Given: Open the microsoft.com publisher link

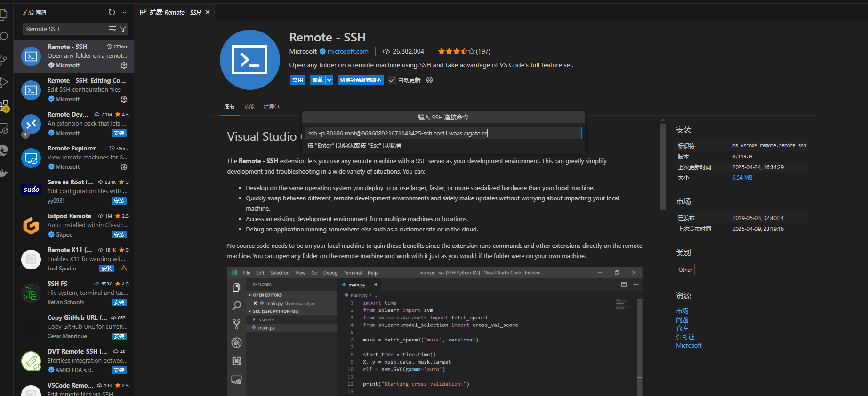Looking at the screenshot, I should pyautogui.click(x=348, y=51).
